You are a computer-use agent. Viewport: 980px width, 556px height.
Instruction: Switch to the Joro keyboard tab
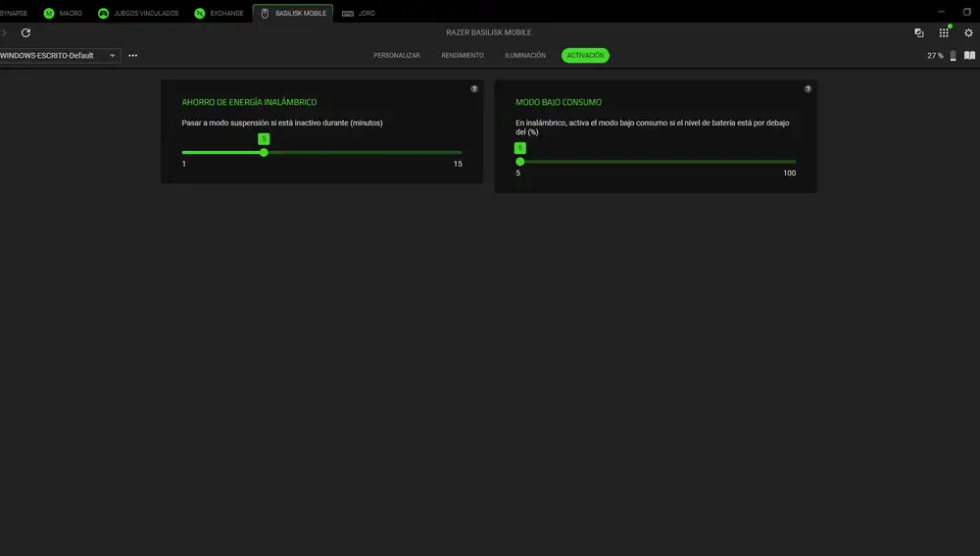pyautogui.click(x=359, y=13)
